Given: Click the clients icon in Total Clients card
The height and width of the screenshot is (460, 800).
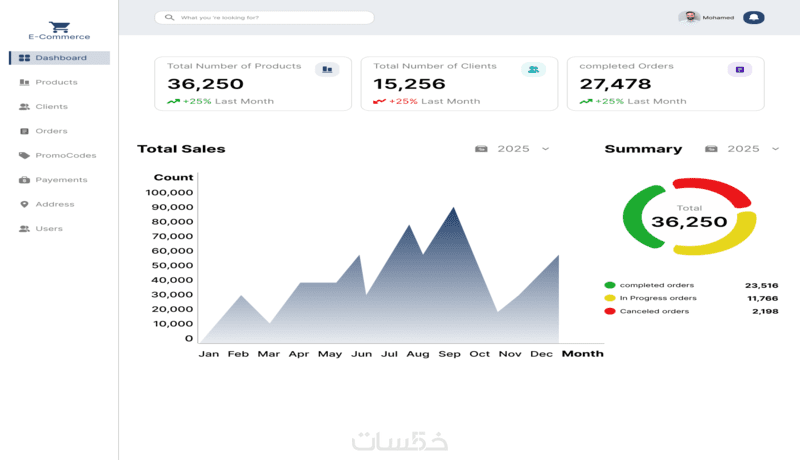Looking at the screenshot, I should tap(533, 69).
